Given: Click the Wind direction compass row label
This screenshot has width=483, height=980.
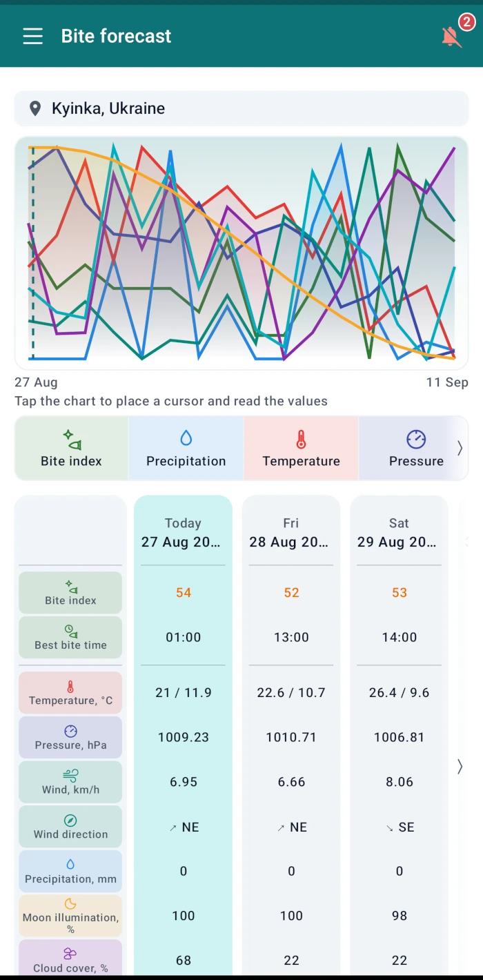Looking at the screenshot, I should point(70,826).
